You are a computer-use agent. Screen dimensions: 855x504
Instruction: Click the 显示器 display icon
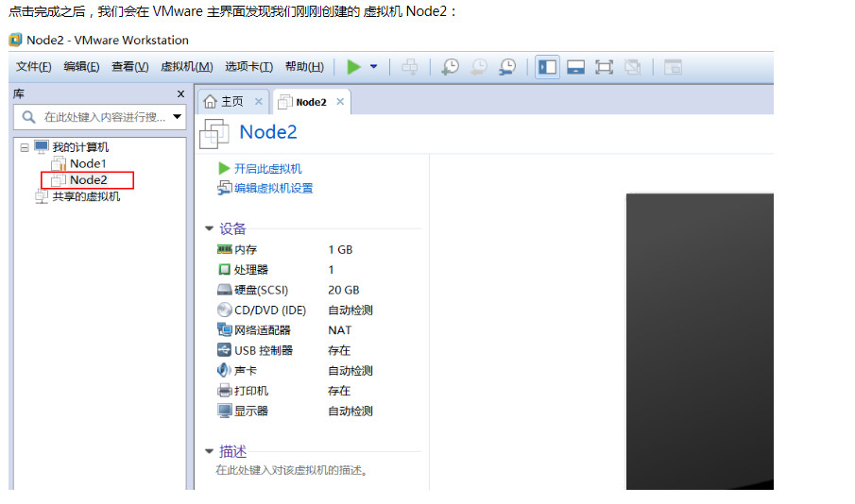(x=225, y=411)
